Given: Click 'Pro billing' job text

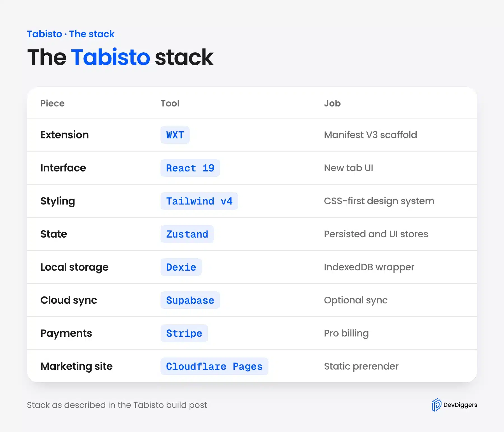Looking at the screenshot, I should [346, 333].
